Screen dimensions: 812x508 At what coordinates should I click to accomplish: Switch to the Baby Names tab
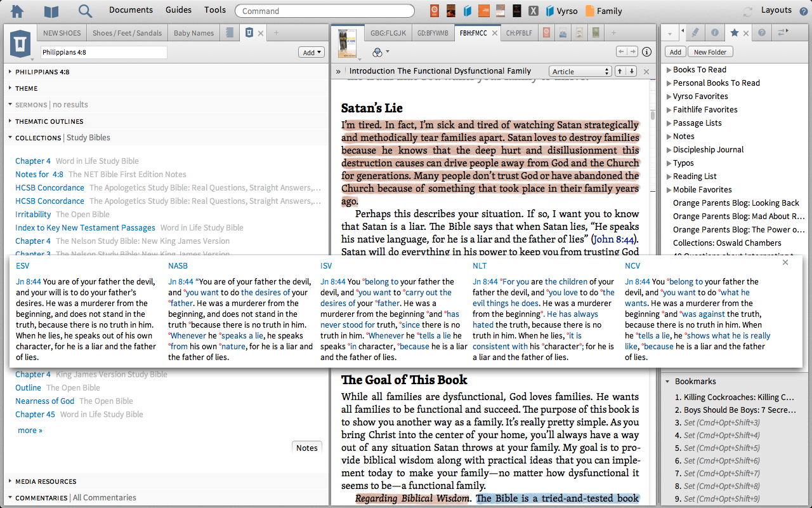pos(193,33)
